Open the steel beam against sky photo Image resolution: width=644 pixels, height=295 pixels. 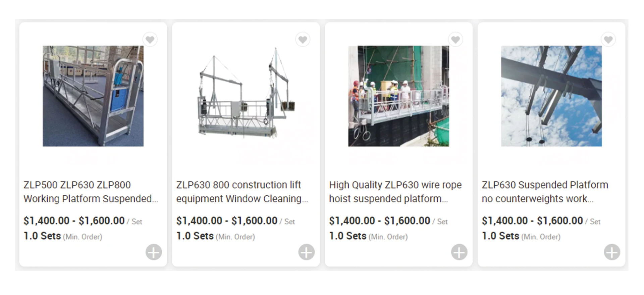pyautogui.click(x=551, y=96)
